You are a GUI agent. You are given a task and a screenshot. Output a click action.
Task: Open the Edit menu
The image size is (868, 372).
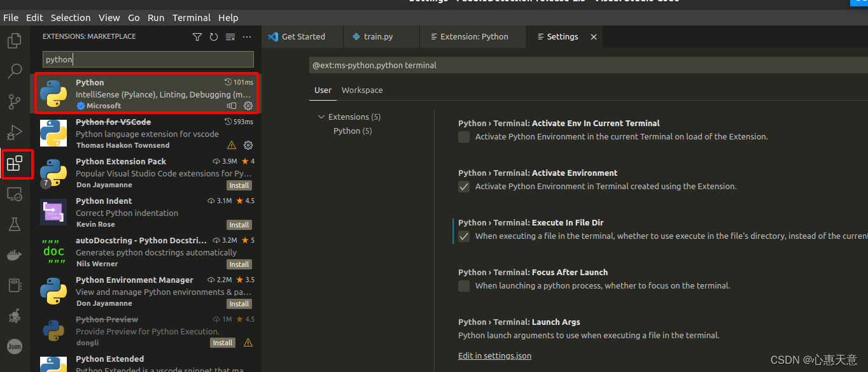coord(34,18)
